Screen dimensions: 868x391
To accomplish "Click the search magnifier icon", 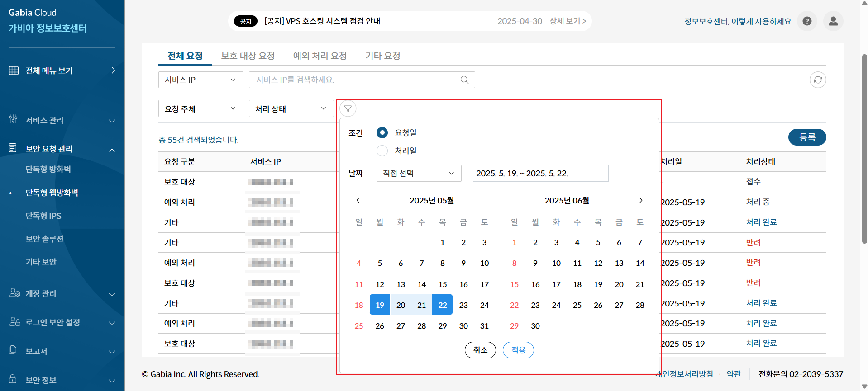I will [x=464, y=80].
